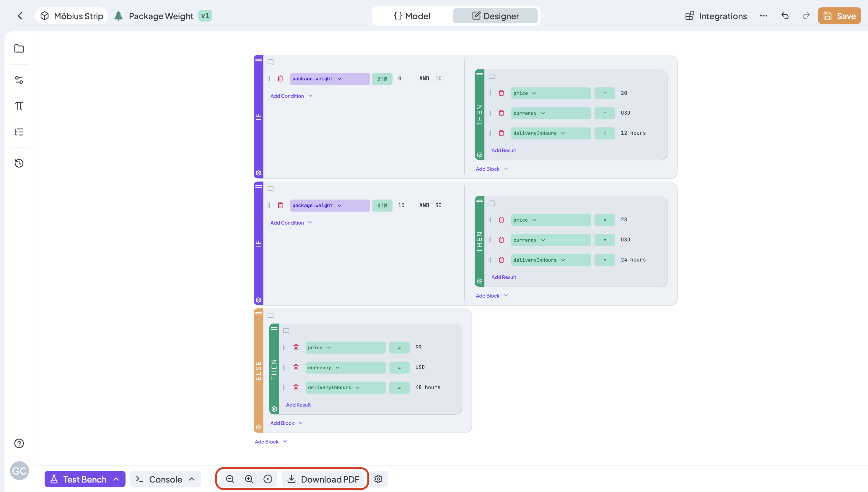Open the folder icon in left sidebar
This screenshot has height=492, width=868.
[x=19, y=48]
